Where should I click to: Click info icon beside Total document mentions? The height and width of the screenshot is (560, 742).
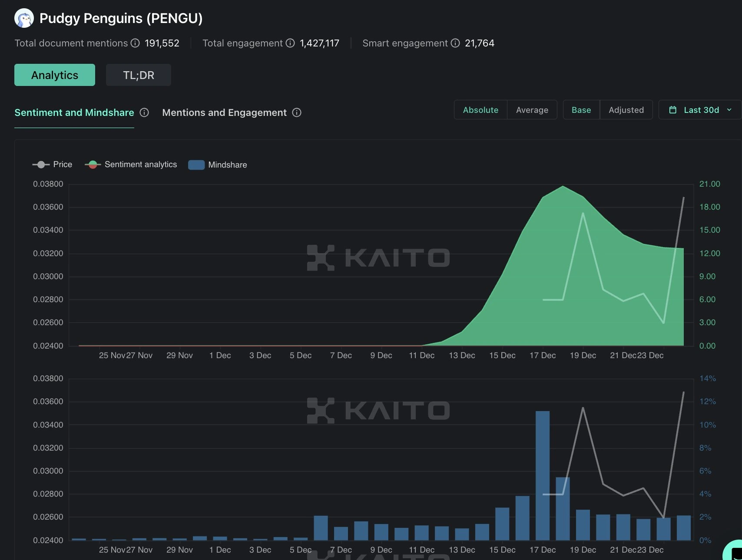[x=136, y=43]
